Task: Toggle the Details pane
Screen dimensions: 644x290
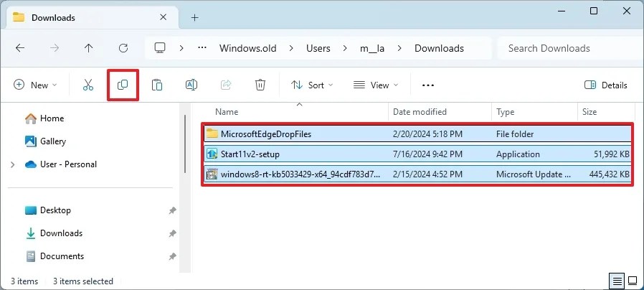Action: coord(605,85)
